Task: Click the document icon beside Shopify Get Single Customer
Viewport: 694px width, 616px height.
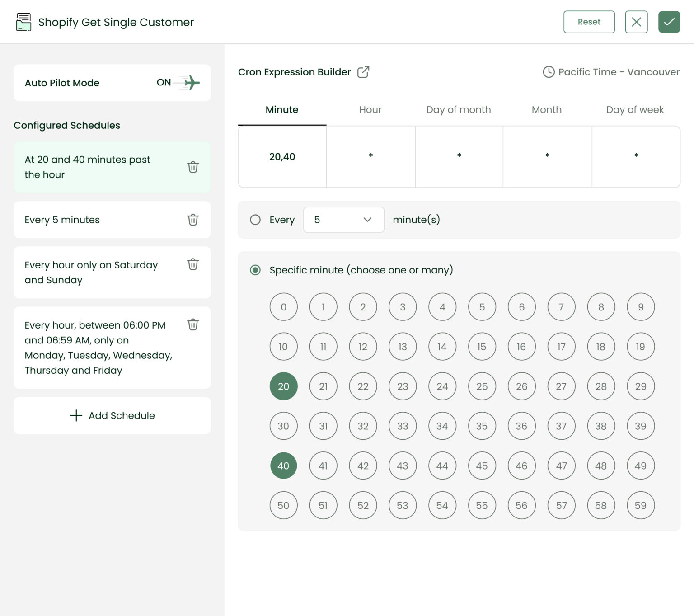Action: [23, 21]
